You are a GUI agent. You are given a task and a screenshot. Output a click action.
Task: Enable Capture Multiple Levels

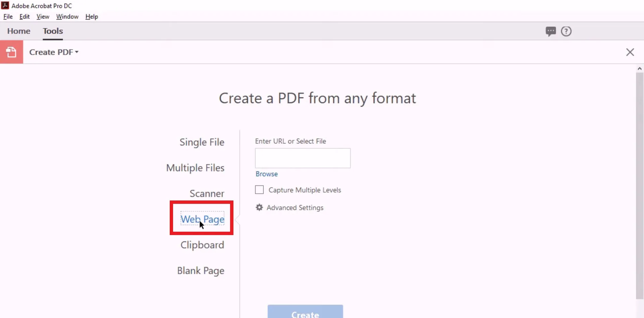point(259,190)
